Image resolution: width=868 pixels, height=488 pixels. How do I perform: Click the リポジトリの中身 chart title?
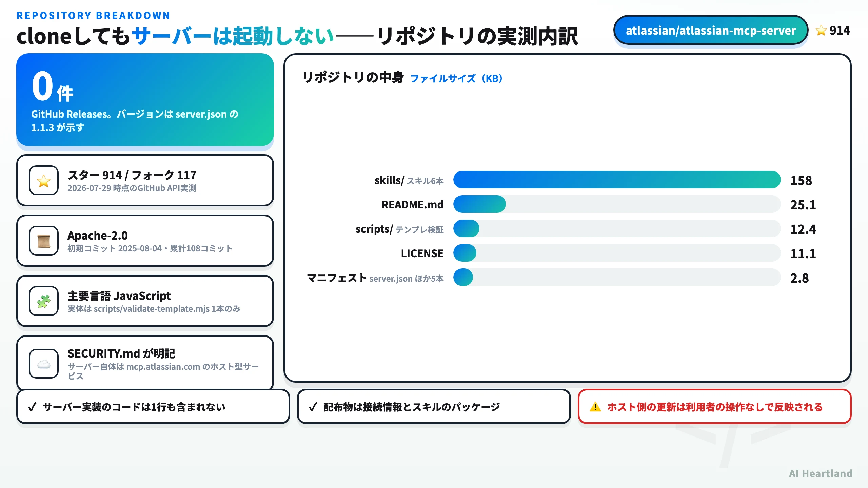click(353, 77)
